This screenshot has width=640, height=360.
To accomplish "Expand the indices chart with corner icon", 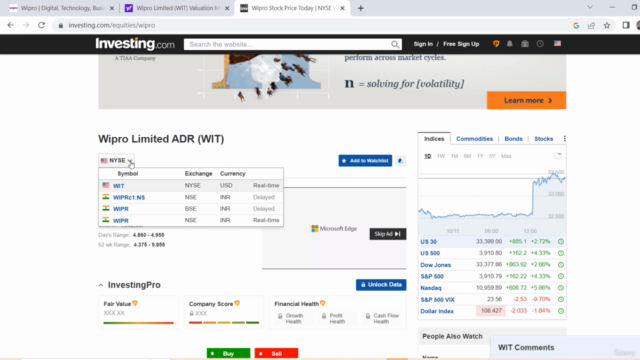I will (x=558, y=156).
